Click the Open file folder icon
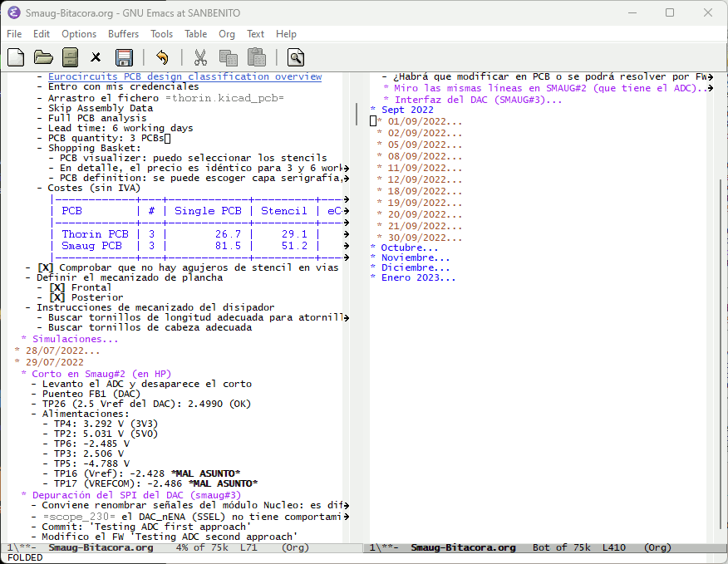This screenshot has width=728, height=564. point(42,57)
